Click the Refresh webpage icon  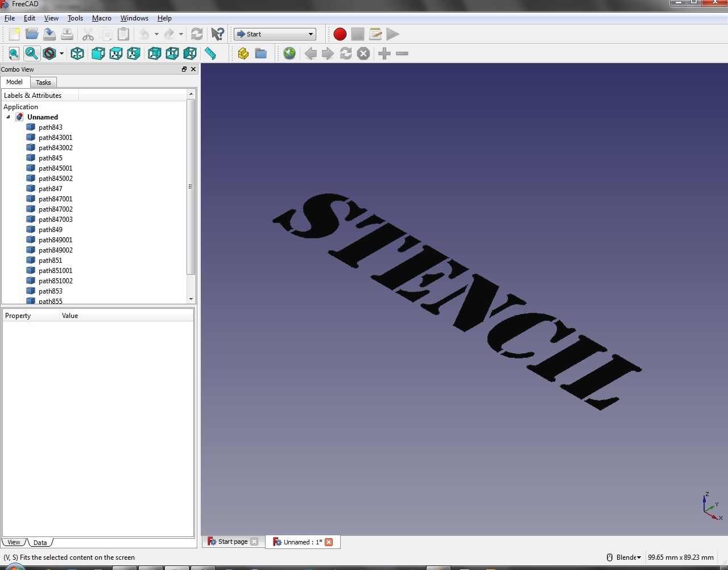point(346,53)
